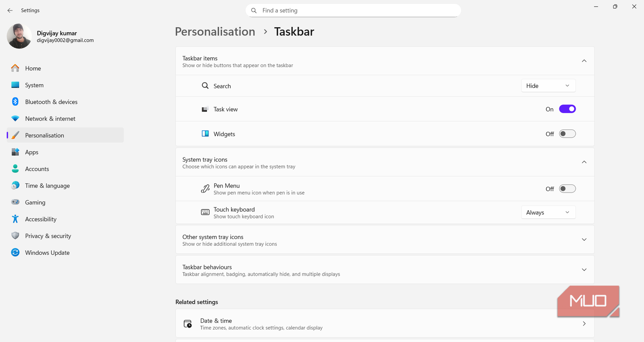Expand Other system tray icons section
Image resolution: width=644 pixels, height=342 pixels.
584,239
